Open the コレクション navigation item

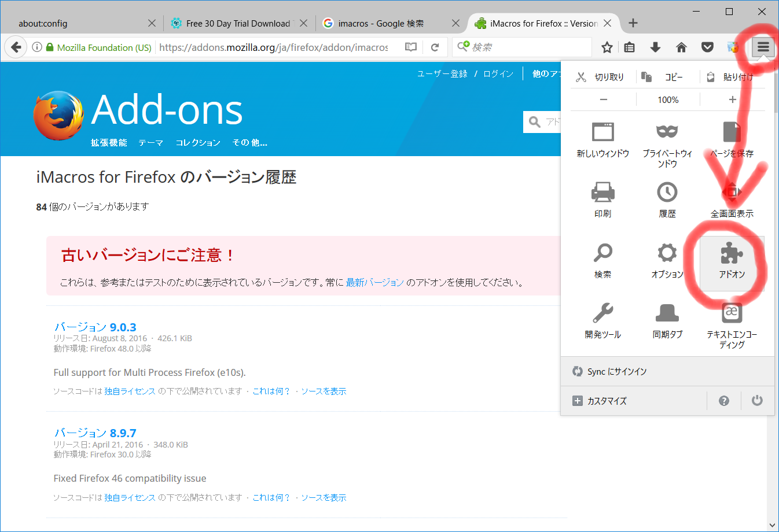click(198, 142)
